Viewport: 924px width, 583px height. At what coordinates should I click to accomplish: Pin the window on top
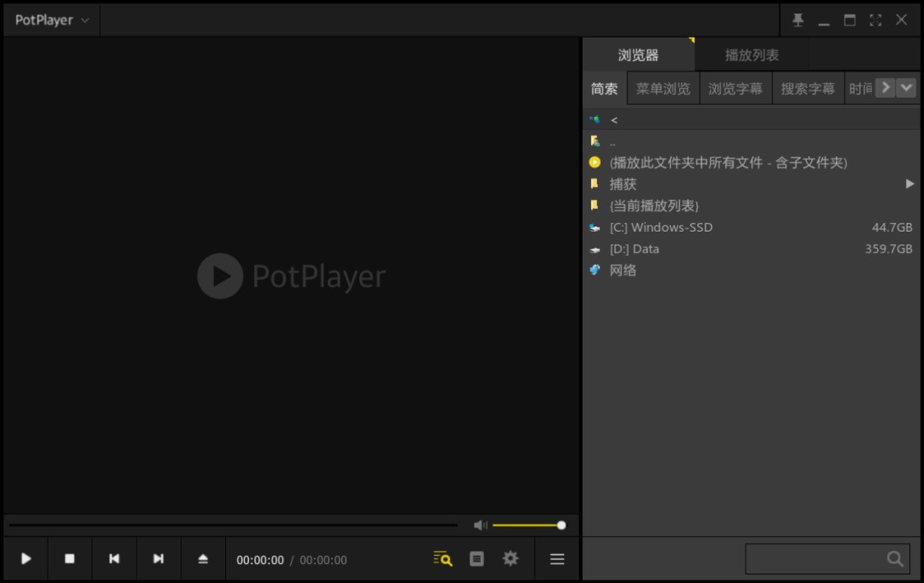(798, 20)
